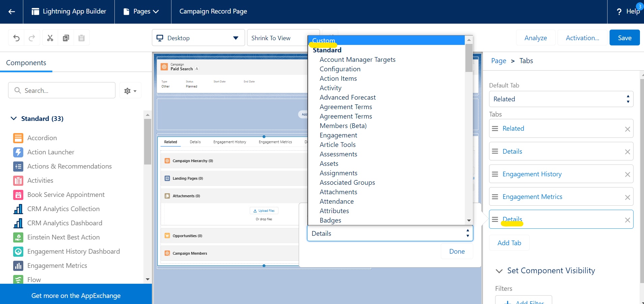Click the Page breadcrumb link
This screenshot has width=644, height=304.
pyautogui.click(x=499, y=61)
